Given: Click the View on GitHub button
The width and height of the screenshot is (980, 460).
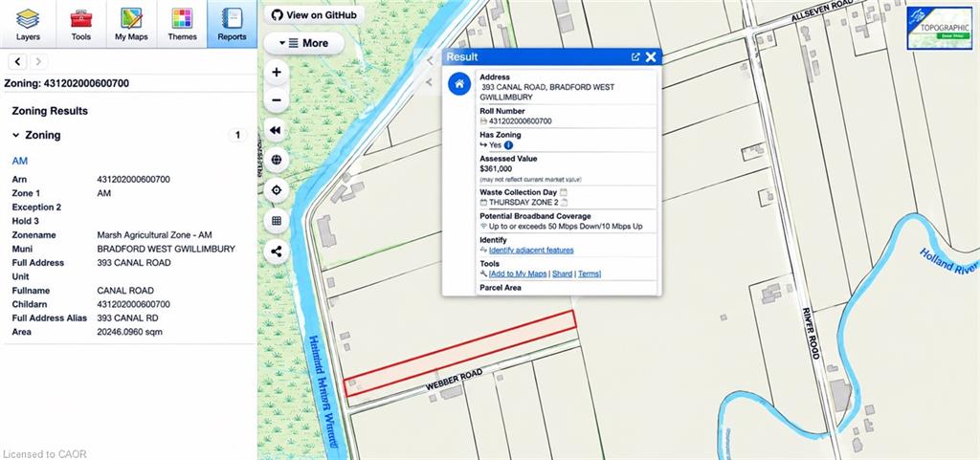Looking at the screenshot, I should click(314, 15).
